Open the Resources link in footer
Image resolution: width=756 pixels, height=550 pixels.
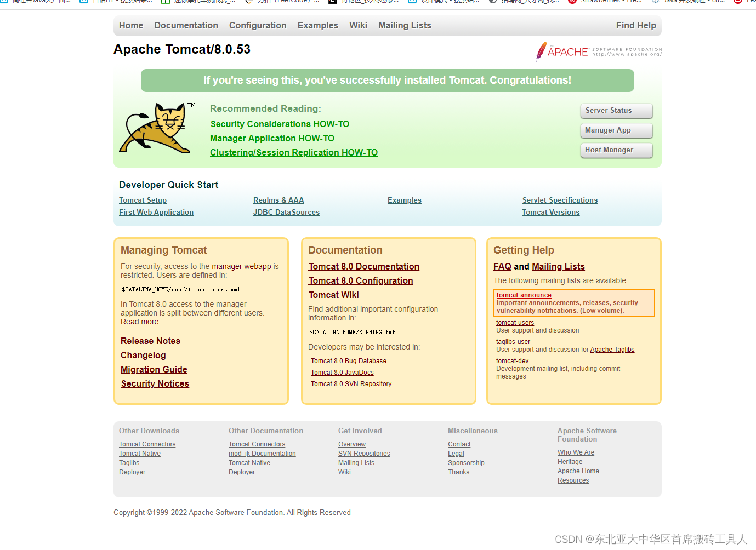(x=573, y=480)
